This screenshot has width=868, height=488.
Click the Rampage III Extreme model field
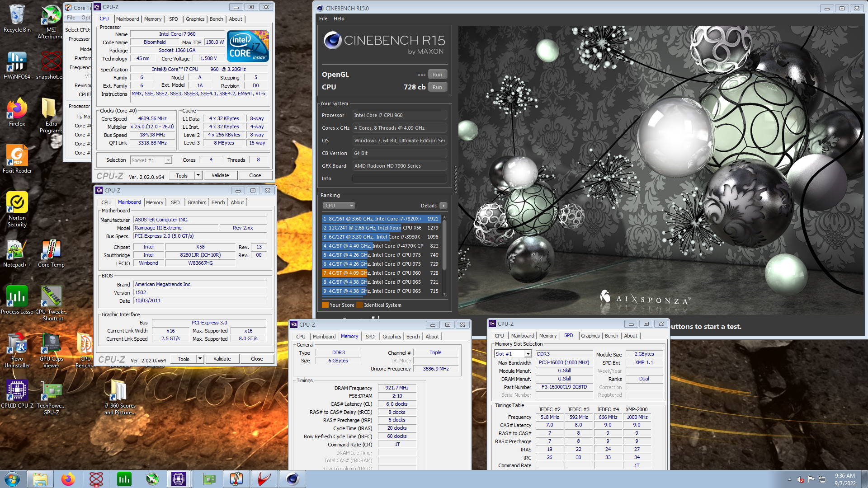176,228
